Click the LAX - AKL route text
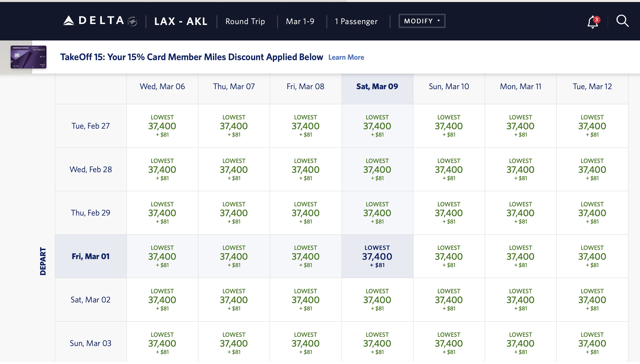Viewport: 640px width, 364px height. tap(181, 21)
